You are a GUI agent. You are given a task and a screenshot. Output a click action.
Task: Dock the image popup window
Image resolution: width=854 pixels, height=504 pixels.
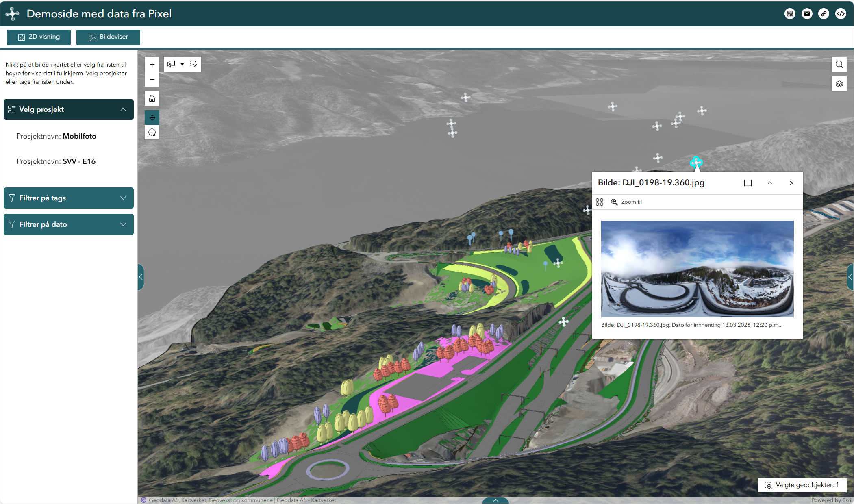click(x=748, y=183)
